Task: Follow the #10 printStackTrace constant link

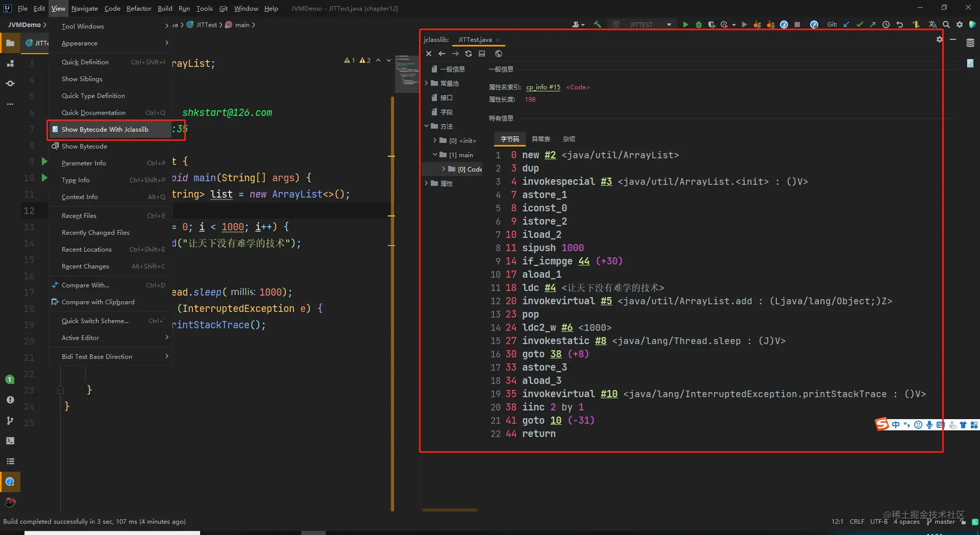Action: click(x=609, y=394)
